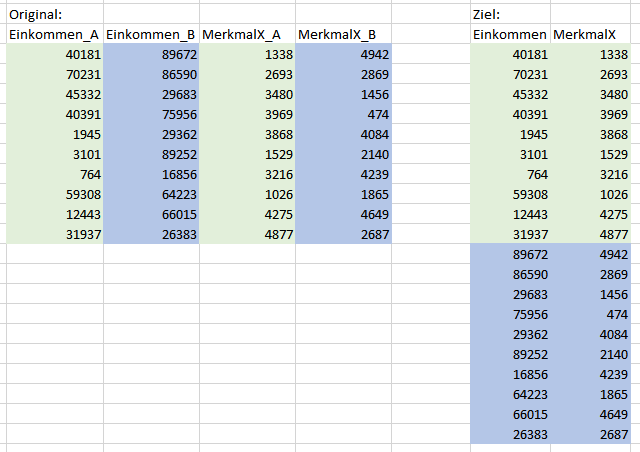Click the Einkommen_B column header cell

point(151,34)
